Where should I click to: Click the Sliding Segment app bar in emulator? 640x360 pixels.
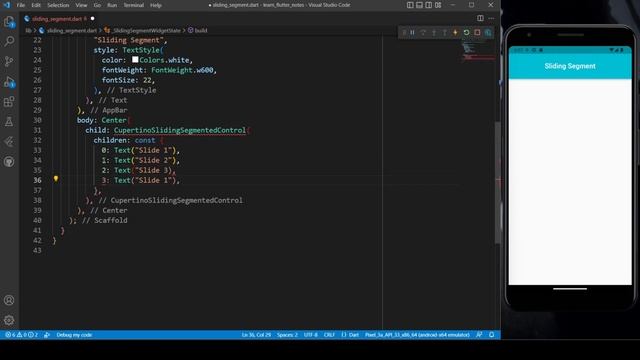570,66
